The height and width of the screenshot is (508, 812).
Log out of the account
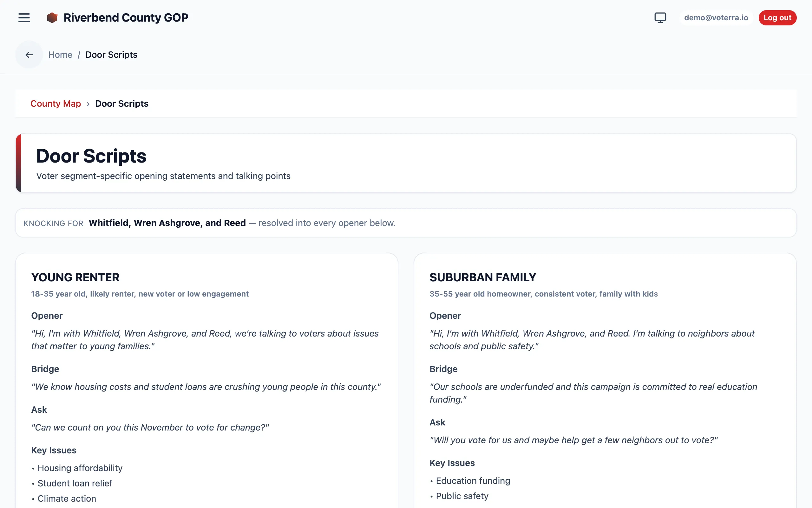click(x=777, y=18)
